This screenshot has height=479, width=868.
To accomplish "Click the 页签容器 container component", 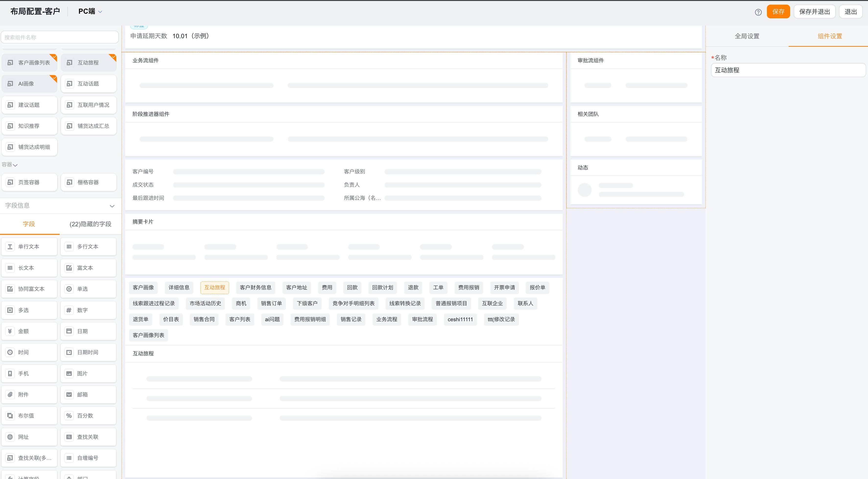I will click(x=29, y=182).
